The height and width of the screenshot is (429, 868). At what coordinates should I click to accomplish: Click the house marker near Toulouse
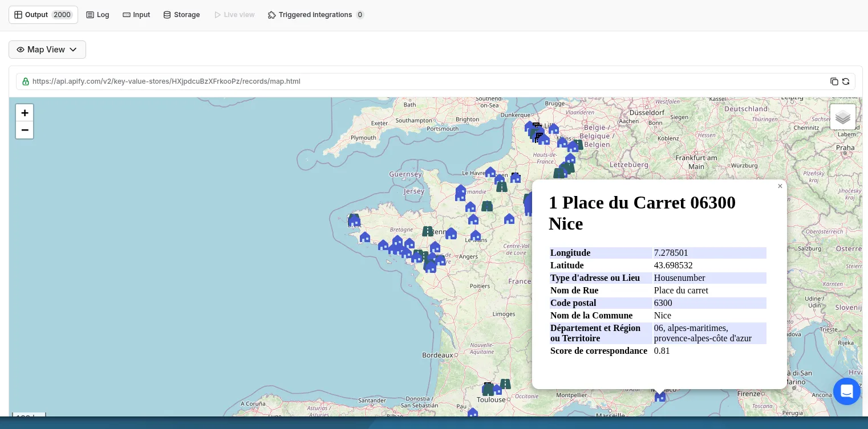[497, 390]
